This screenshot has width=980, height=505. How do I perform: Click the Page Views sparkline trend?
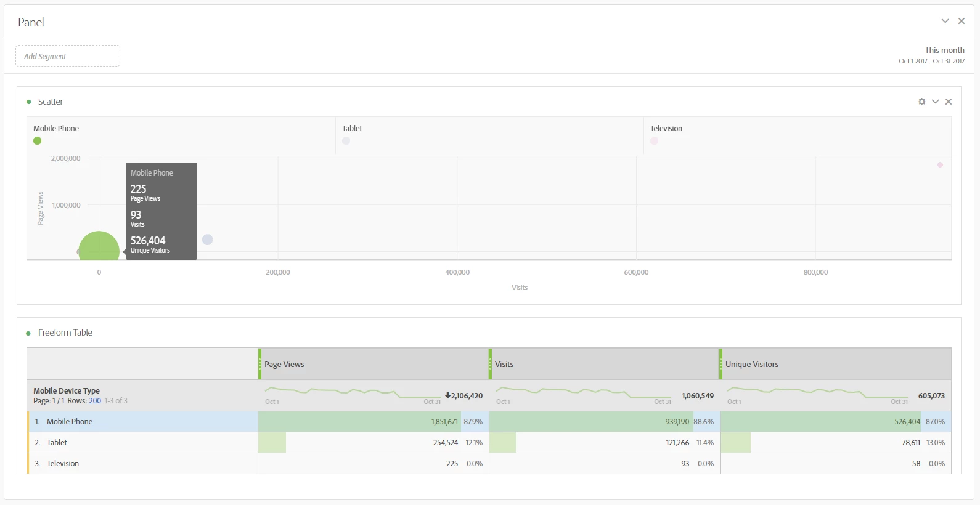pyautogui.click(x=353, y=392)
